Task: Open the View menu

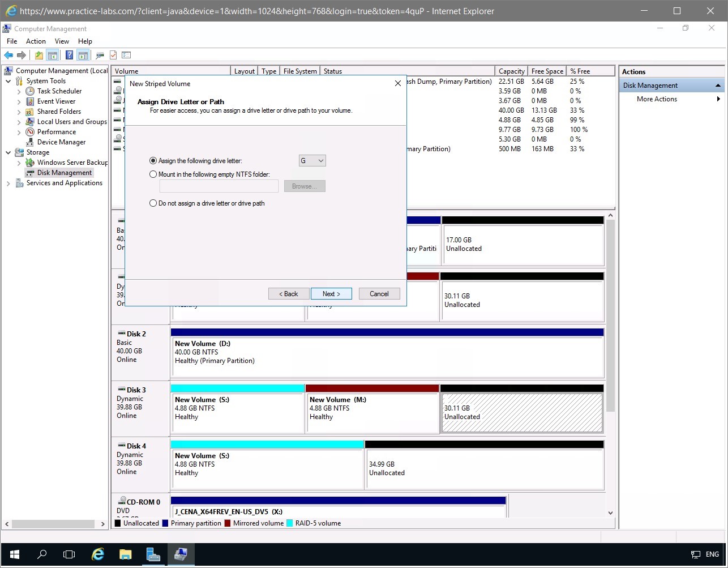Action: [62, 41]
